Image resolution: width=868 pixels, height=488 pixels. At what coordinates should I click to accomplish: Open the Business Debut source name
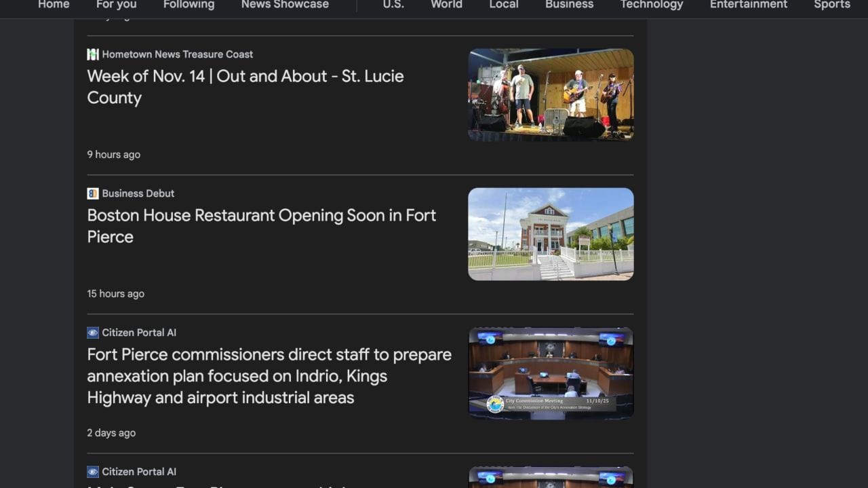point(138,193)
